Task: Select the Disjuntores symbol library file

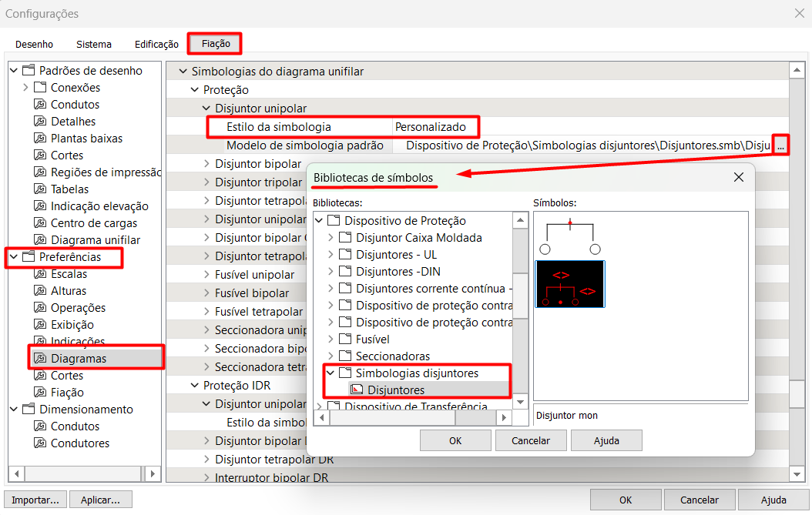Action: click(395, 390)
